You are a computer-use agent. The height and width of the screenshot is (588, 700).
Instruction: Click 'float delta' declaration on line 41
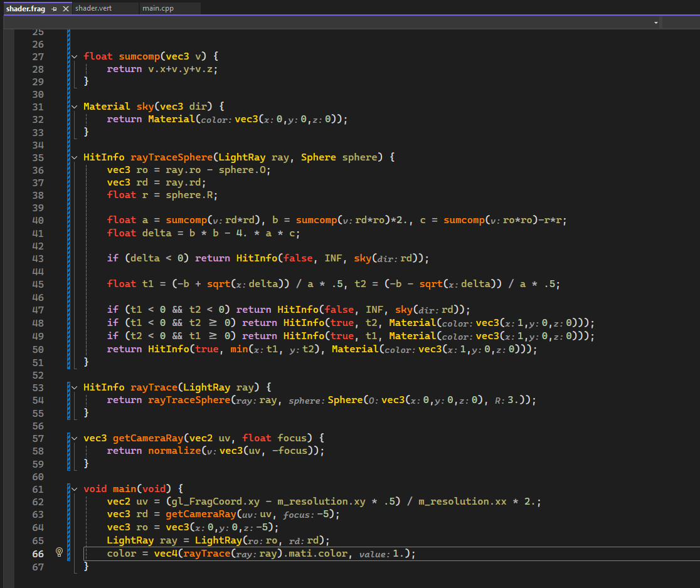click(139, 233)
